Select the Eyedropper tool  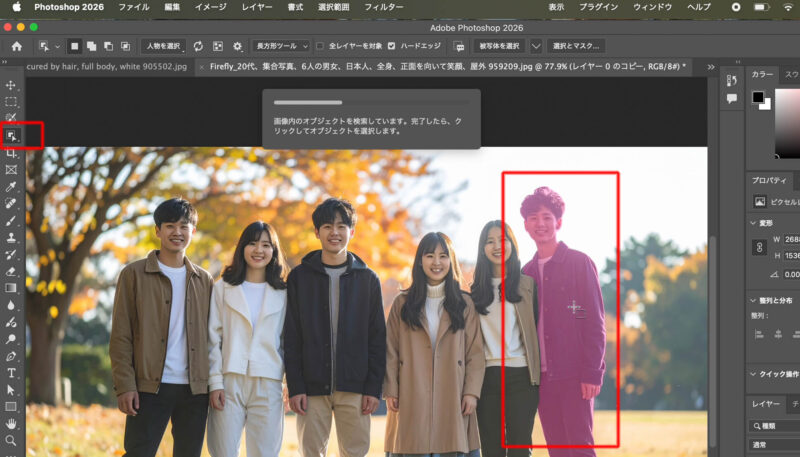pyautogui.click(x=11, y=187)
